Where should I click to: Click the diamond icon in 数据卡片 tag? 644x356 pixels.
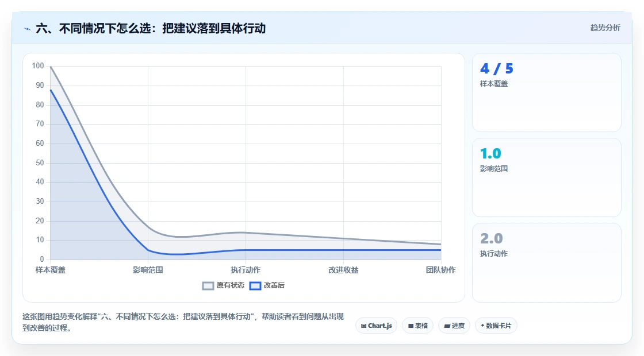coord(482,325)
